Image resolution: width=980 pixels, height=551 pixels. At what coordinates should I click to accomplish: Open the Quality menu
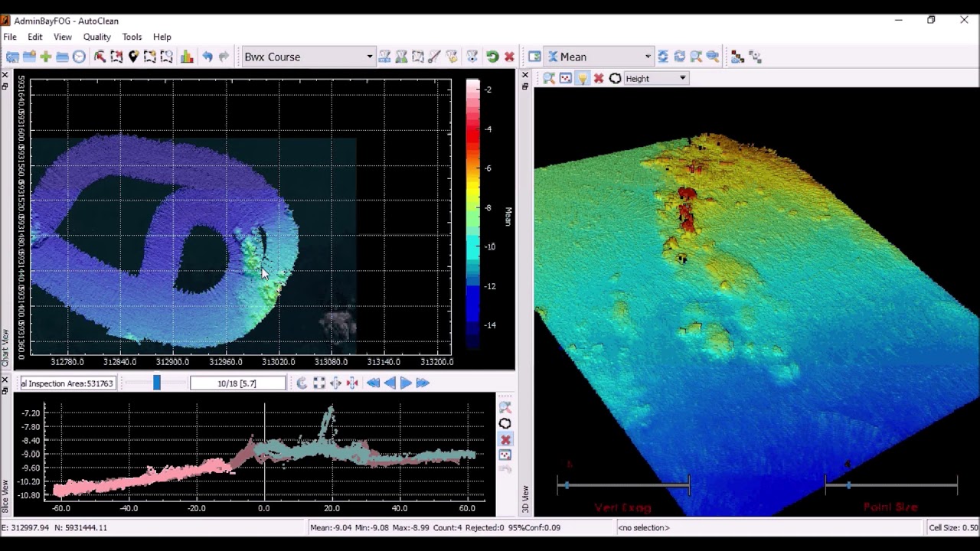[x=97, y=37]
